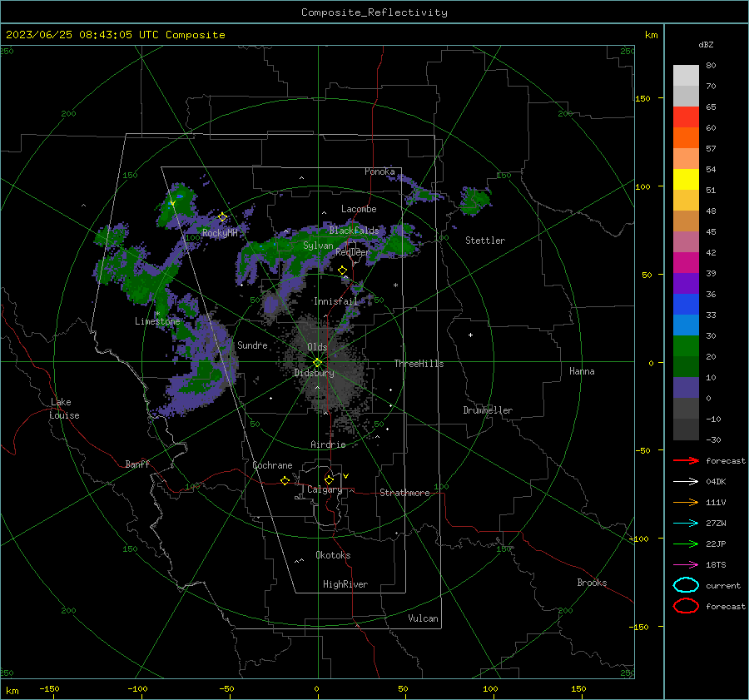Click the Lacombe label

coord(359,209)
